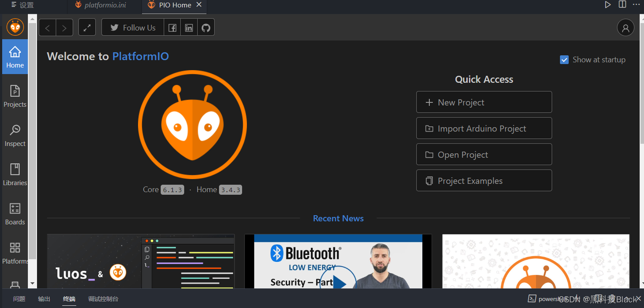Click the large PlatformIO logo image

coord(192,125)
